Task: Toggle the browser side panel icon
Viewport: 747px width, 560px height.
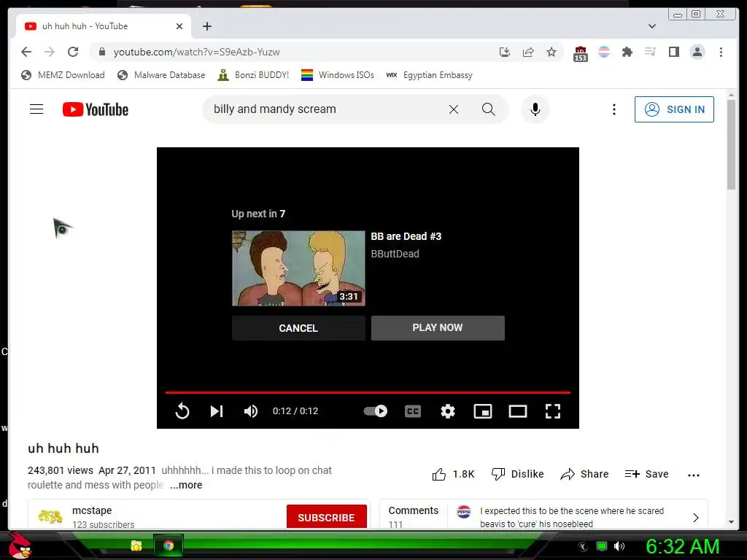Action: [673, 52]
